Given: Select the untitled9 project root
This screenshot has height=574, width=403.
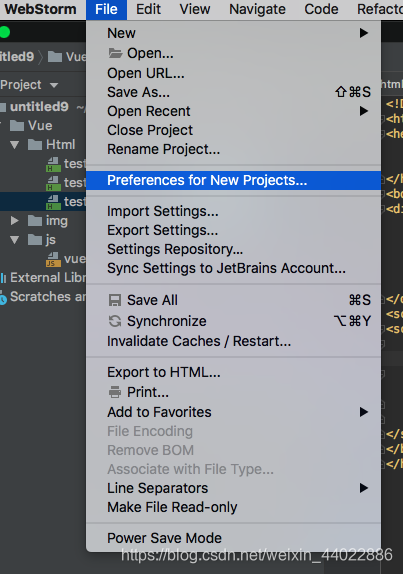Looking at the screenshot, I should pos(39,107).
